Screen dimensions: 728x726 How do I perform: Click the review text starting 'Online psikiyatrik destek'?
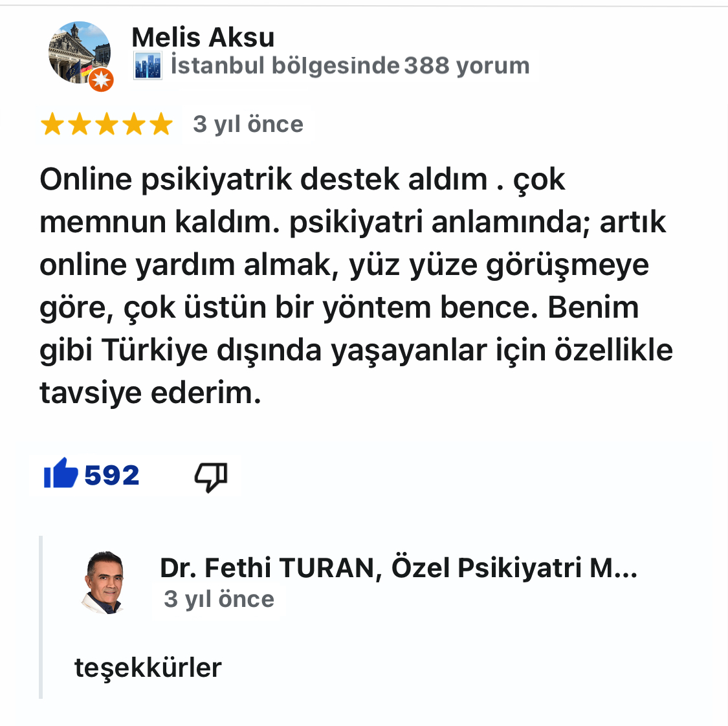coord(356,286)
